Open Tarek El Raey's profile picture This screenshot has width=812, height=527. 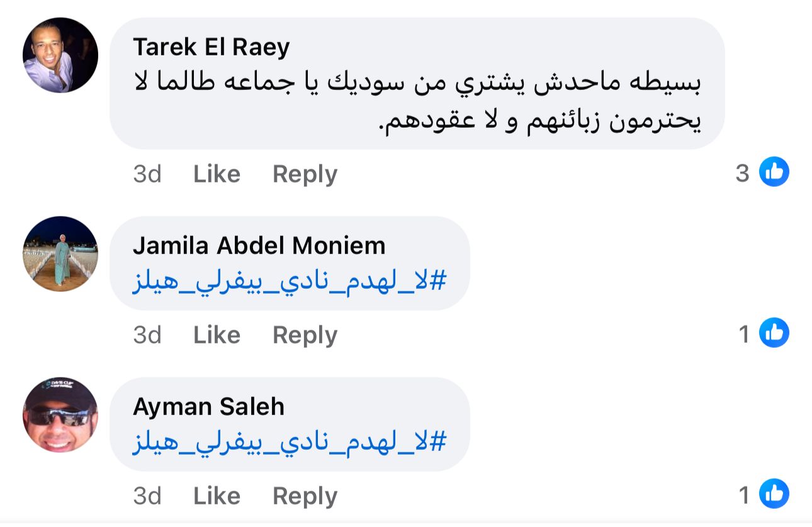pos(60,55)
